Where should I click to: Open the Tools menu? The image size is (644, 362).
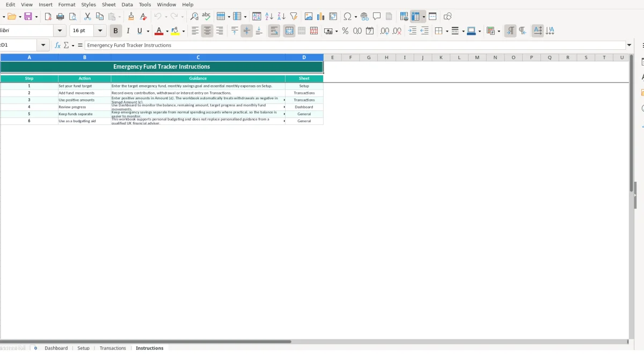point(145,4)
